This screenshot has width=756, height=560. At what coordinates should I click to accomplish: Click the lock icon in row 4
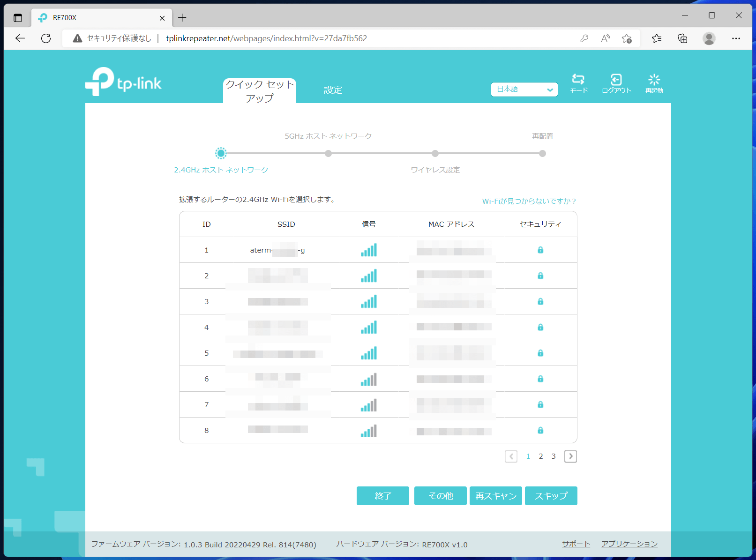pyautogui.click(x=540, y=327)
